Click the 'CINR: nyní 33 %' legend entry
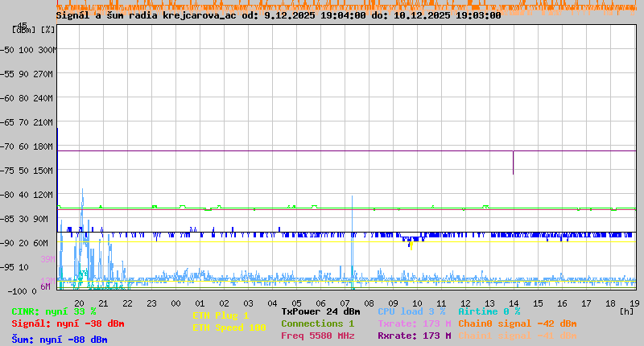Viewport: 644px width, 346px height. [54, 311]
